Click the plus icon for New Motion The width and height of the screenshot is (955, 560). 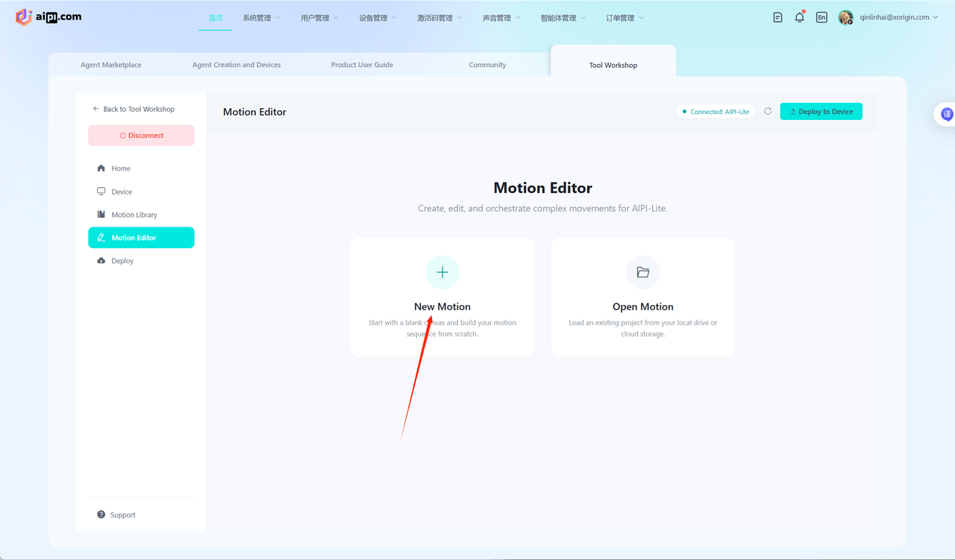pyautogui.click(x=442, y=272)
